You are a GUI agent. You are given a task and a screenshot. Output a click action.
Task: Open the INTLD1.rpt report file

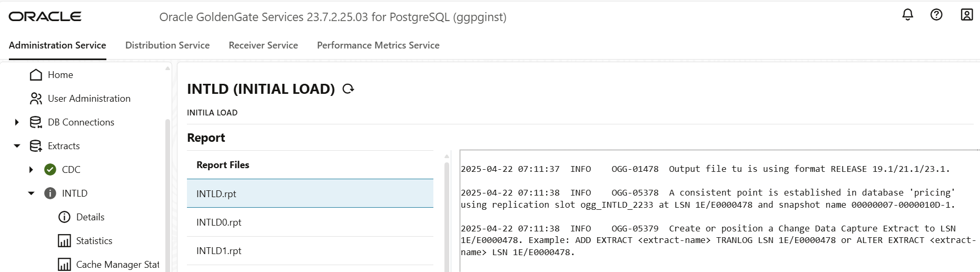[x=310, y=251]
